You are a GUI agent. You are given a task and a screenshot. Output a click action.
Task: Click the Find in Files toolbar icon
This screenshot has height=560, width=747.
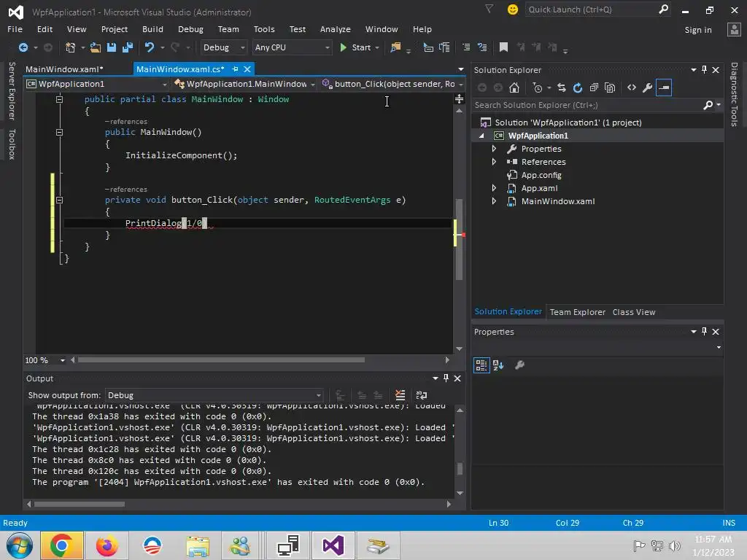(395, 47)
